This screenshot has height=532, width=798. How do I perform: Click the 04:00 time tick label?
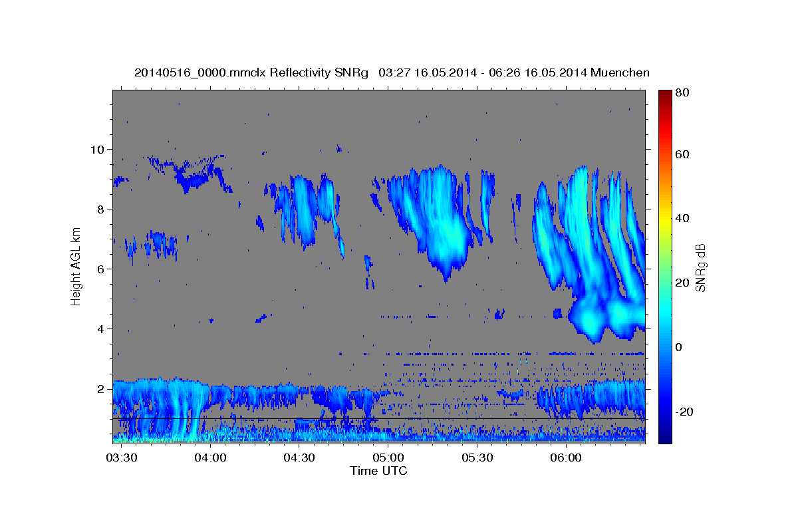pos(211,458)
